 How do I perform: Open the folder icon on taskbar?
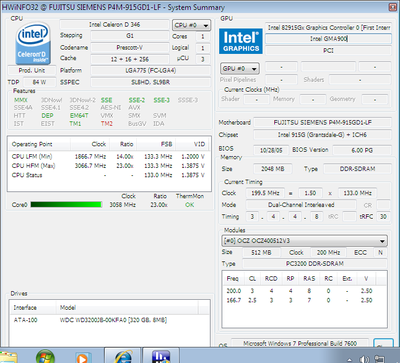pyautogui.click(x=8, y=358)
